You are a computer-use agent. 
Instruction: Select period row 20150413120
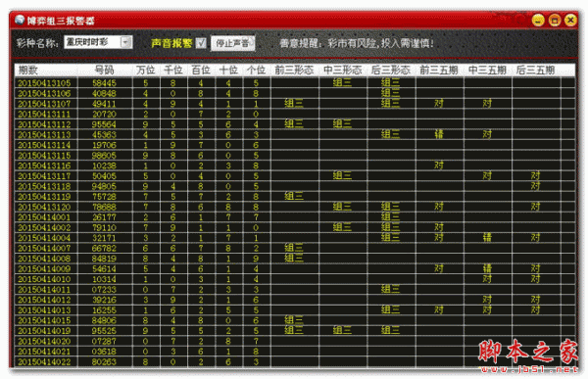[294, 207]
